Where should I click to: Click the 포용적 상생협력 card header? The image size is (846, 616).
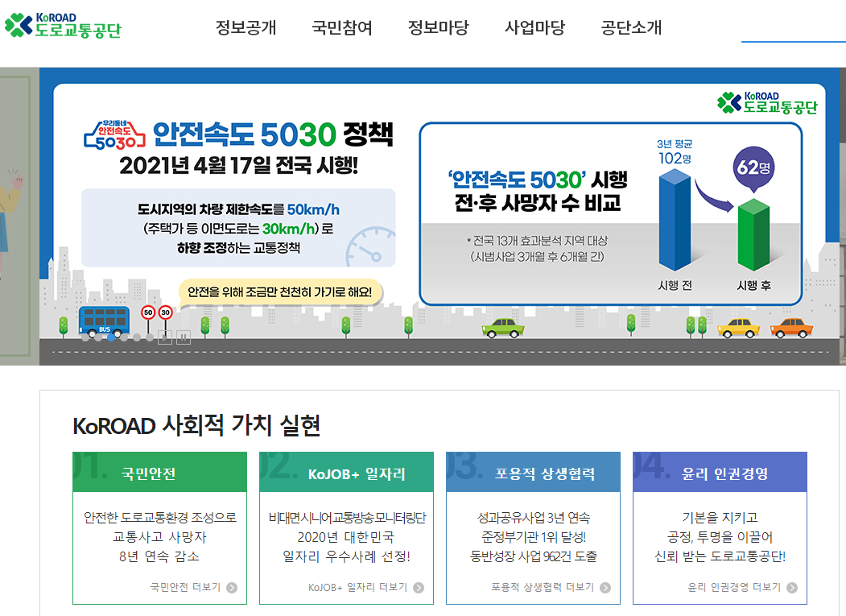(x=533, y=473)
